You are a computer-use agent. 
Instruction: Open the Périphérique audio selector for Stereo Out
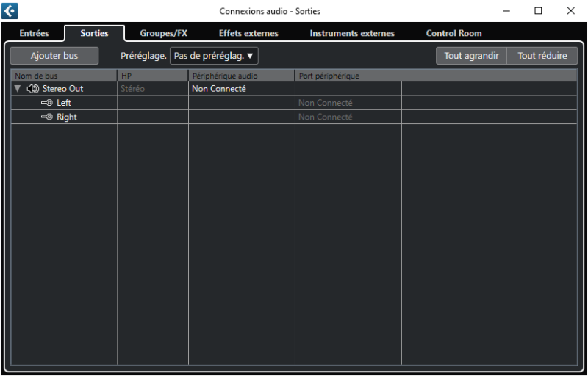(x=241, y=89)
